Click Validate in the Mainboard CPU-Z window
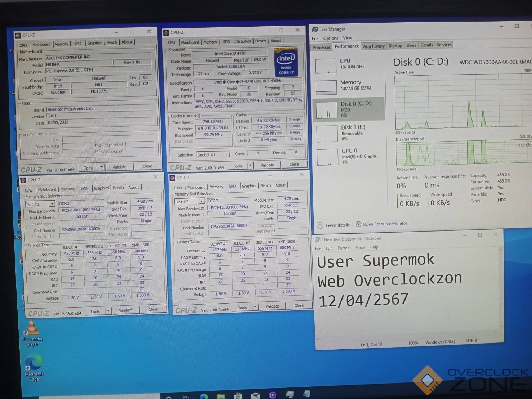This screenshot has width=532, height=399. (119, 167)
